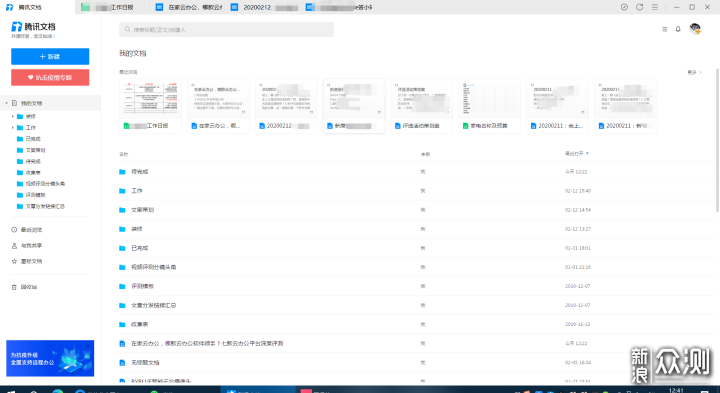The width and height of the screenshot is (720, 393).
Task: Switch to the 20200212 document tab
Action: [264, 7]
